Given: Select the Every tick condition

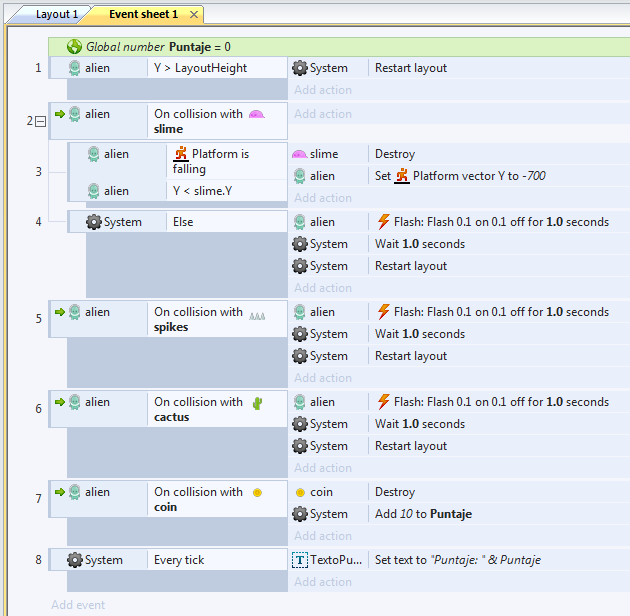Looking at the screenshot, I should pos(179,560).
